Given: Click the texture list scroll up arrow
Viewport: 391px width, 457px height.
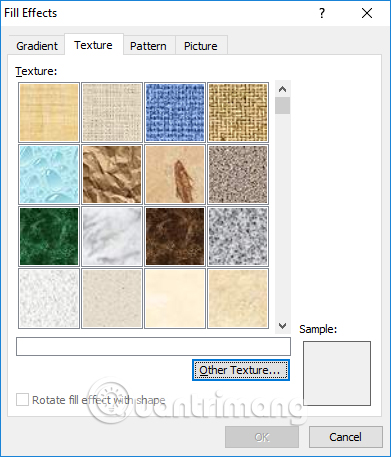Looking at the screenshot, I should pos(282,89).
